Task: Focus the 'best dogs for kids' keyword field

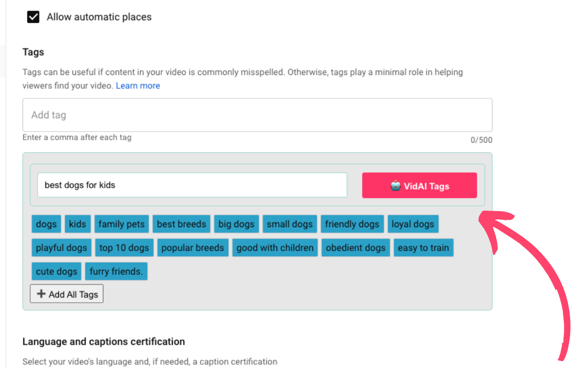Action: coord(192,185)
